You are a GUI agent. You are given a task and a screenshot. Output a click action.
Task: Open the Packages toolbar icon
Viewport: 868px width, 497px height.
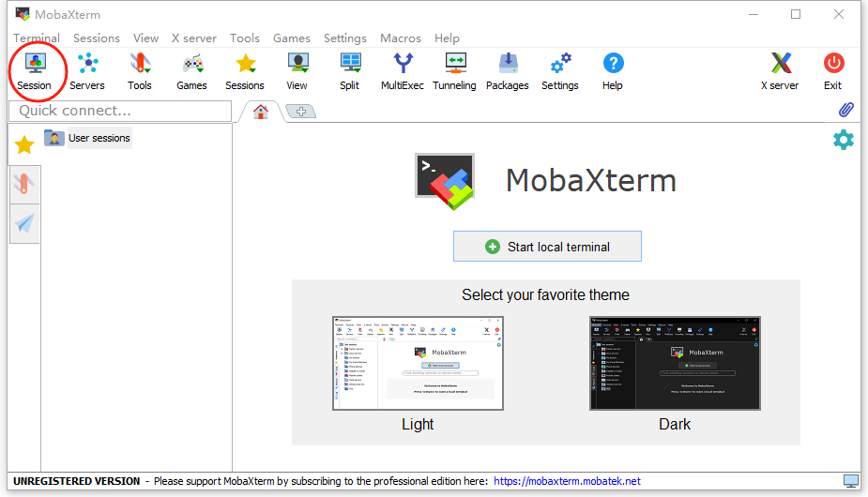click(x=508, y=71)
